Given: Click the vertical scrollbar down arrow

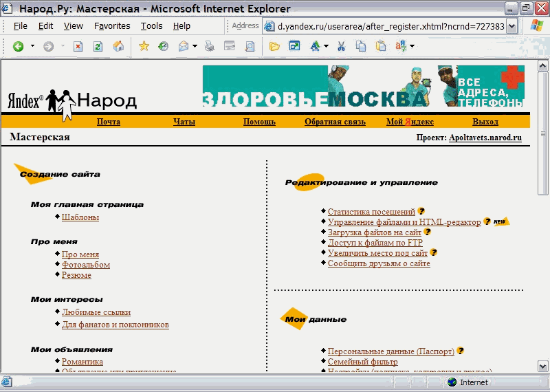Looking at the screenshot, I should coord(542,366).
